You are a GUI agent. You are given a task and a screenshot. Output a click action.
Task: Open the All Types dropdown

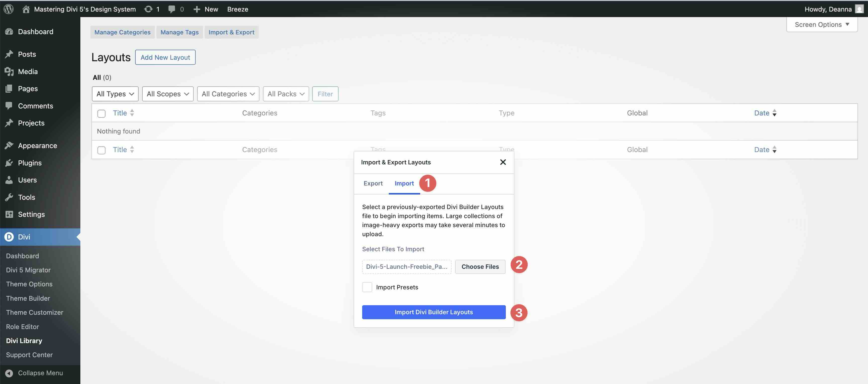[115, 94]
